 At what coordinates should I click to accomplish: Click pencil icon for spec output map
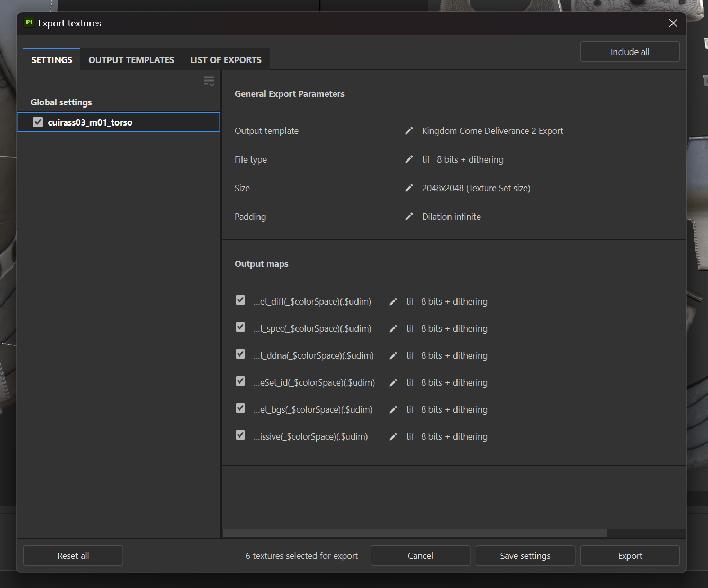393,328
